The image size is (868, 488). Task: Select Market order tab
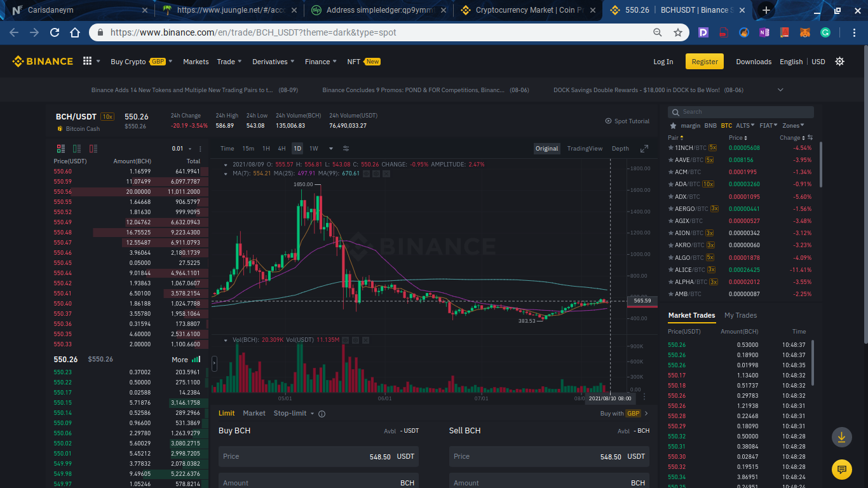pos(254,413)
